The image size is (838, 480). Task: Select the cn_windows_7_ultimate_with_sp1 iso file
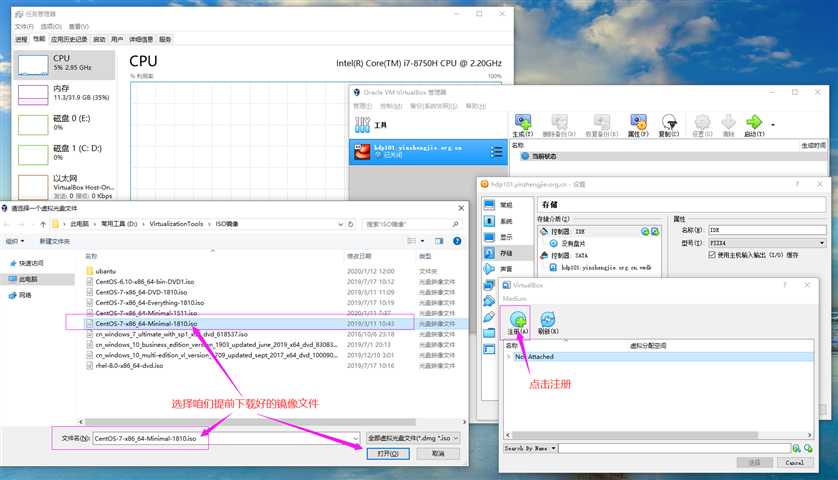pyautogui.click(x=171, y=334)
